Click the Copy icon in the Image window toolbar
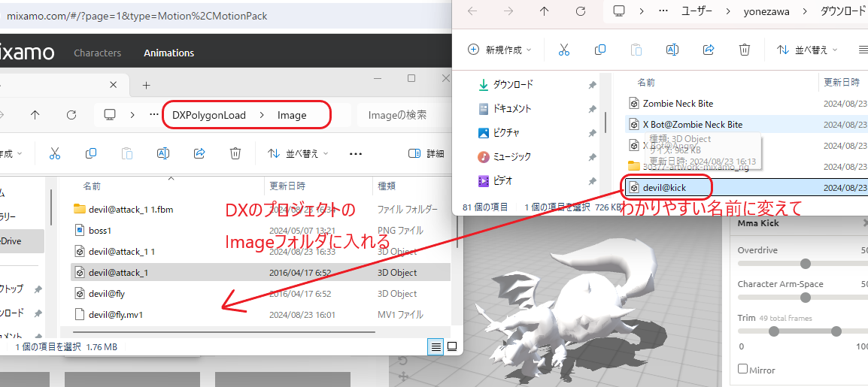 tap(91, 153)
